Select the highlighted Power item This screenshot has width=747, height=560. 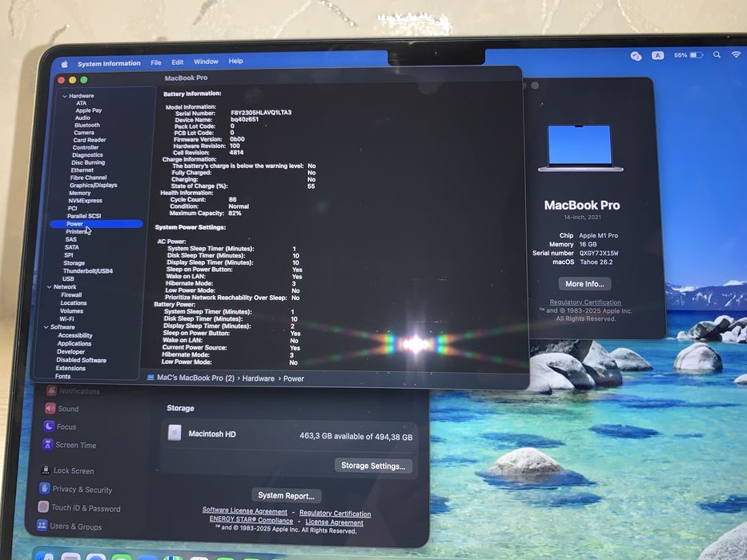pyautogui.click(x=96, y=224)
